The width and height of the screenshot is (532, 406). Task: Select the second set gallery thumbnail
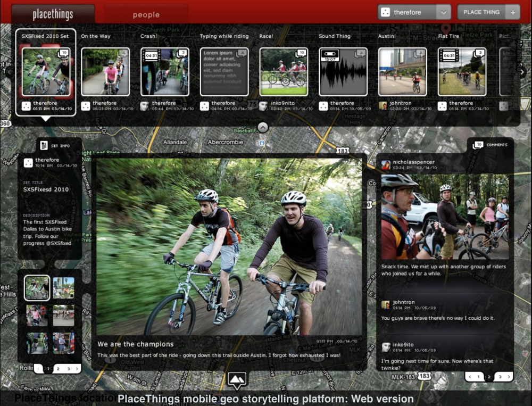click(63, 288)
